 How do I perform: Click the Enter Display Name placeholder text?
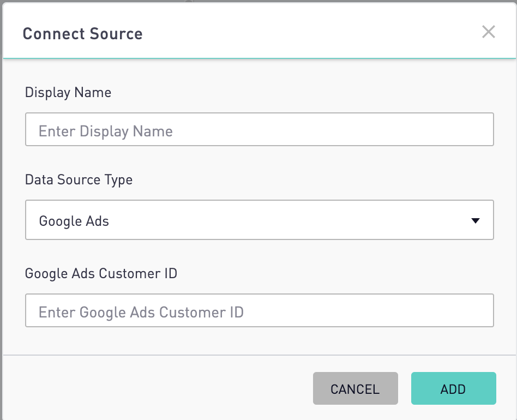pyautogui.click(x=105, y=131)
